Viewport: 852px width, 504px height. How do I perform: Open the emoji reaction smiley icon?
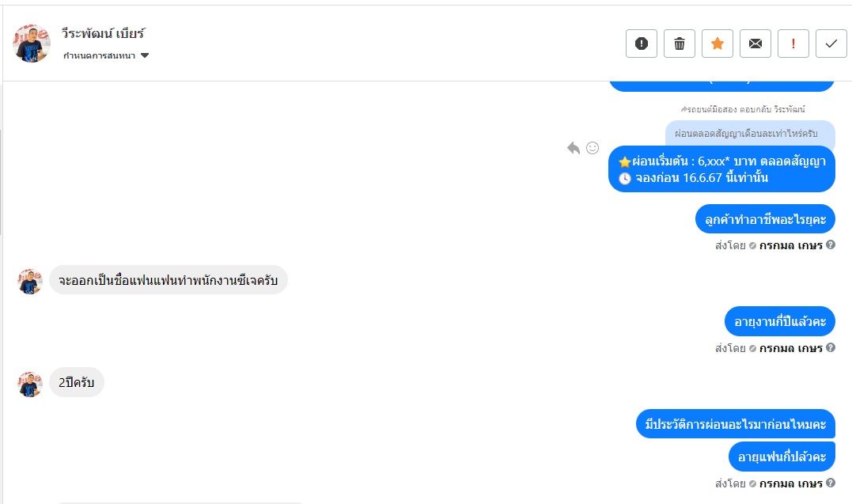(593, 148)
